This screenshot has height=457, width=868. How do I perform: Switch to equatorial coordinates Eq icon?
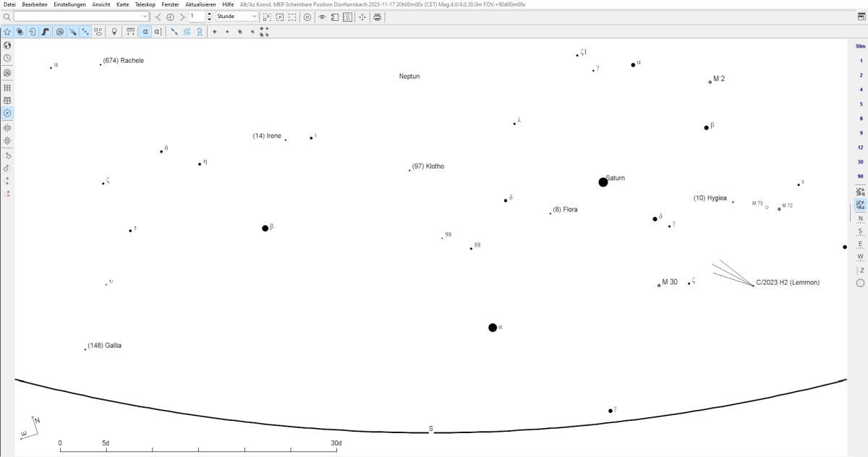(x=860, y=192)
